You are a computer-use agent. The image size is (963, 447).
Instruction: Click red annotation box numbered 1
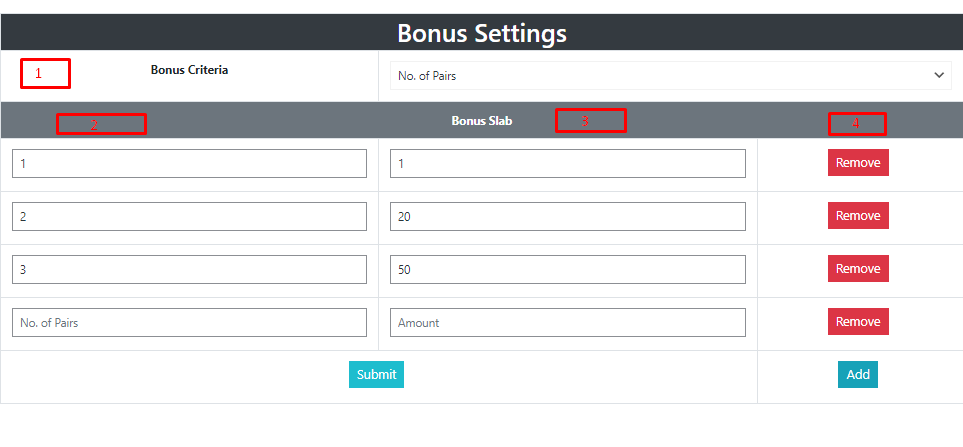pos(45,73)
